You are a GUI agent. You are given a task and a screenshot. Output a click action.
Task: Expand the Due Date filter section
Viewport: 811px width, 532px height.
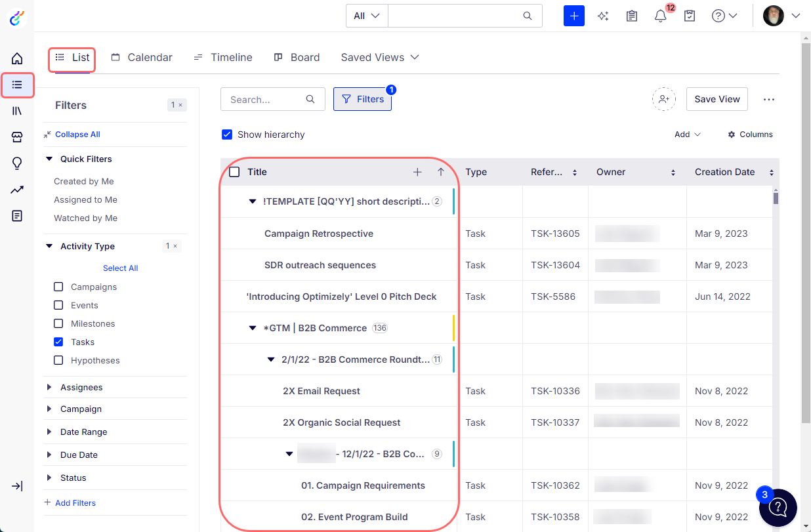point(49,455)
